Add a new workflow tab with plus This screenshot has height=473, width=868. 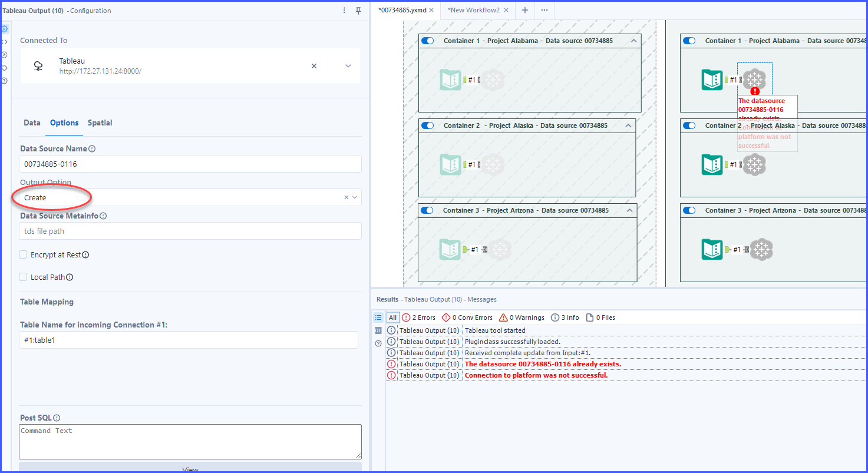coord(524,10)
